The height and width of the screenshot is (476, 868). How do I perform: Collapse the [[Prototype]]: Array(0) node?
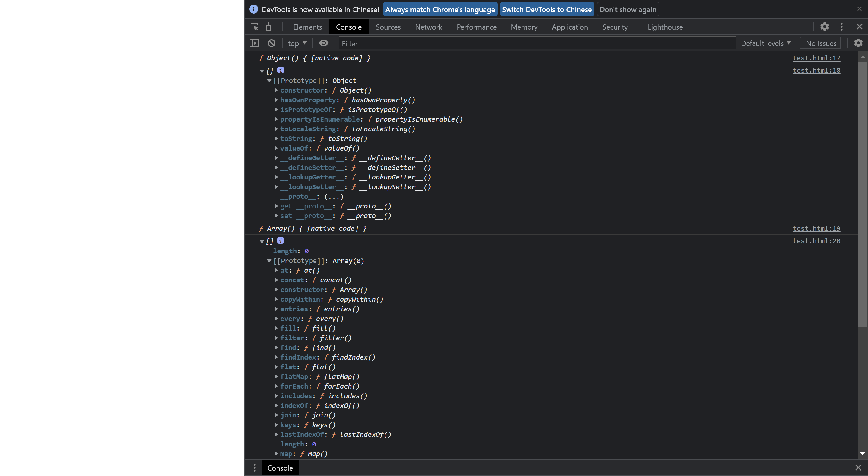[x=269, y=261]
